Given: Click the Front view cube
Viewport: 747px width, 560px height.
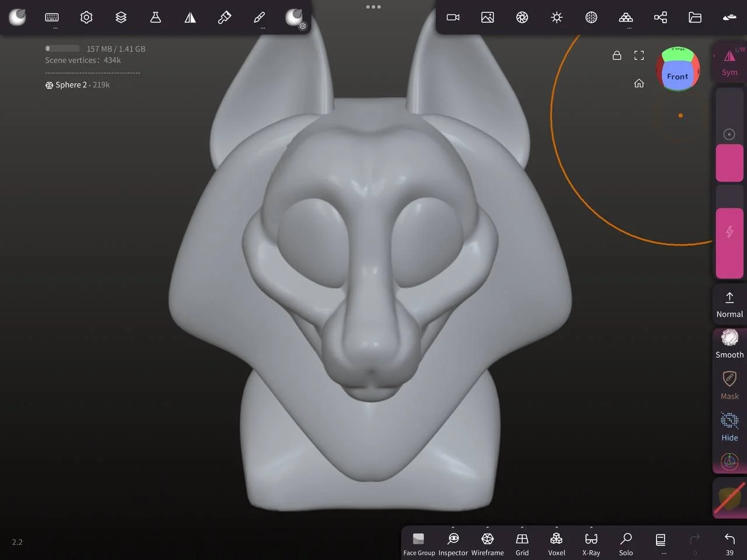Looking at the screenshot, I should (x=678, y=76).
